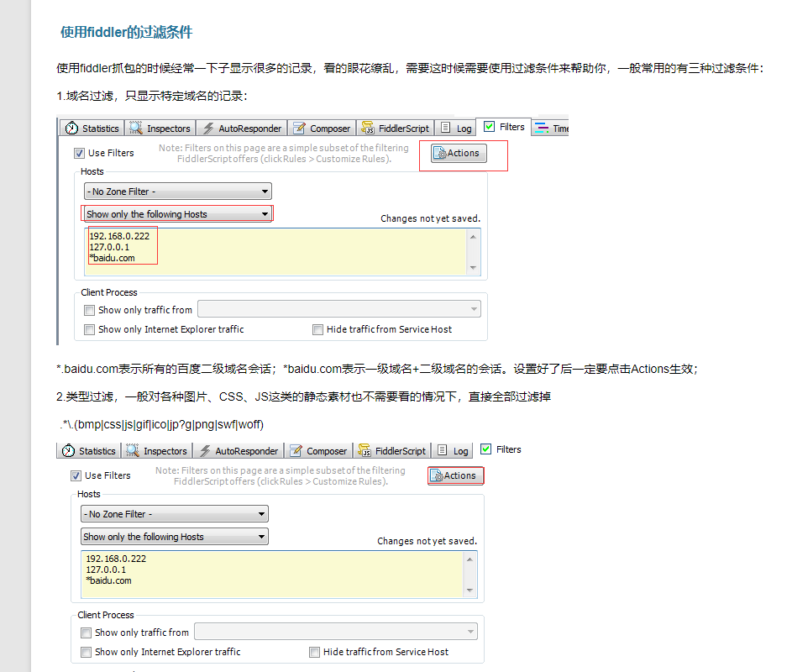Image resolution: width=792 pixels, height=672 pixels.
Task: Click 127.0.0.1 entry in lower hosts box
Action: [x=106, y=570]
